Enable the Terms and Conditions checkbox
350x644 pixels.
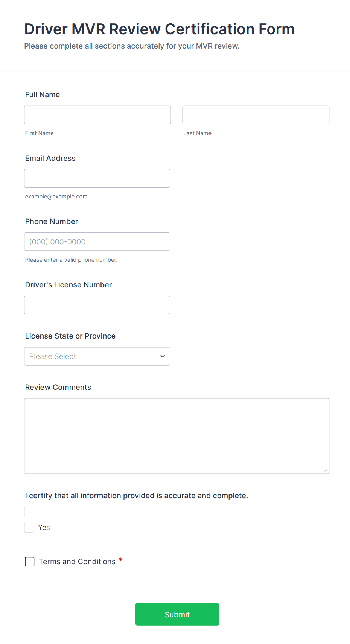pyautogui.click(x=30, y=562)
